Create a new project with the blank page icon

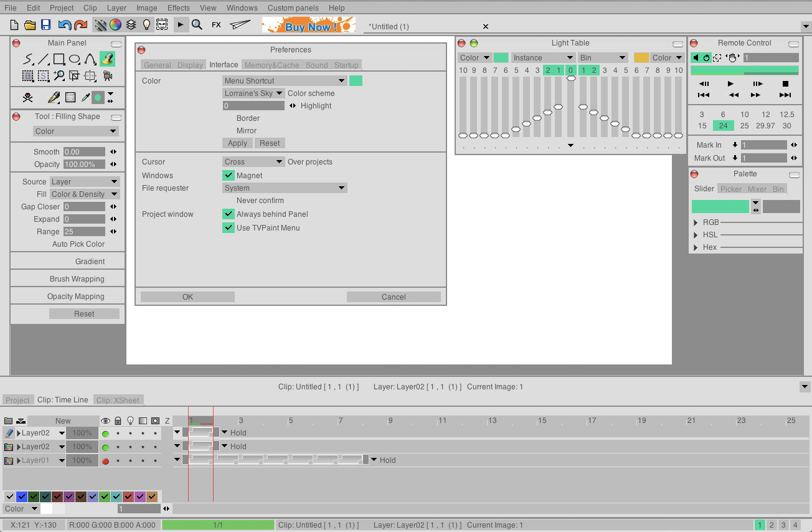pos(14,25)
